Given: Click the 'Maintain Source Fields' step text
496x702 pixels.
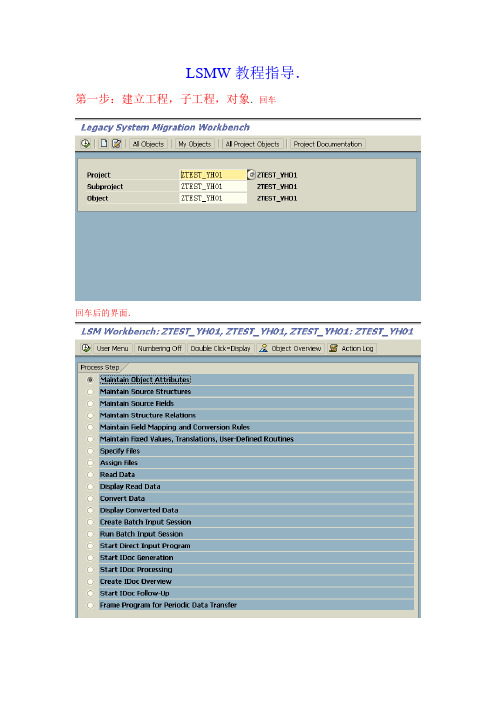Looking at the screenshot, I should click(137, 403).
